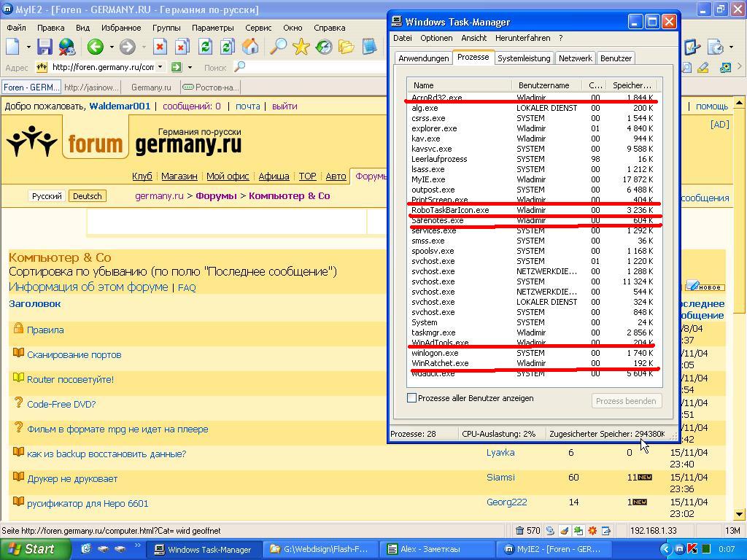This screenshot has width=747, height=560.
Task: Refresh the current page
Action: click(205, 47)
